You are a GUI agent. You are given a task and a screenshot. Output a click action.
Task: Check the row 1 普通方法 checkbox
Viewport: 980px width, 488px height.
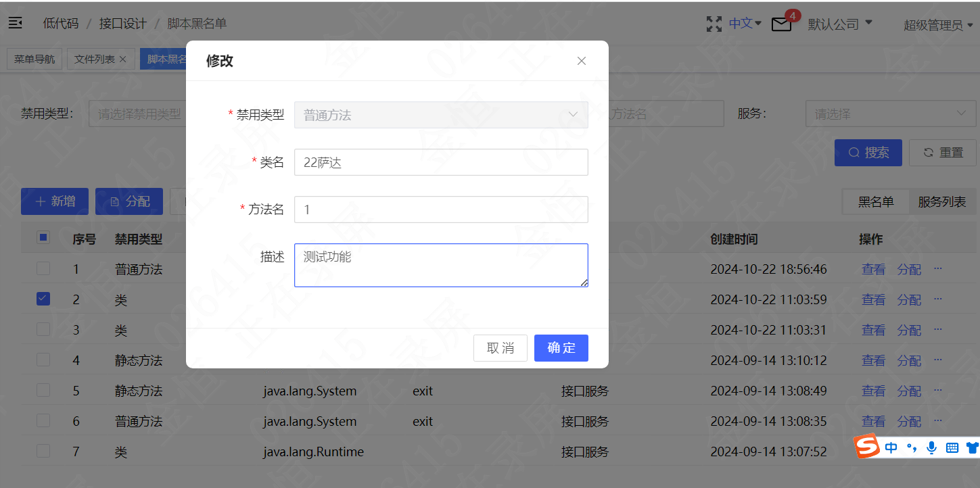43,268
